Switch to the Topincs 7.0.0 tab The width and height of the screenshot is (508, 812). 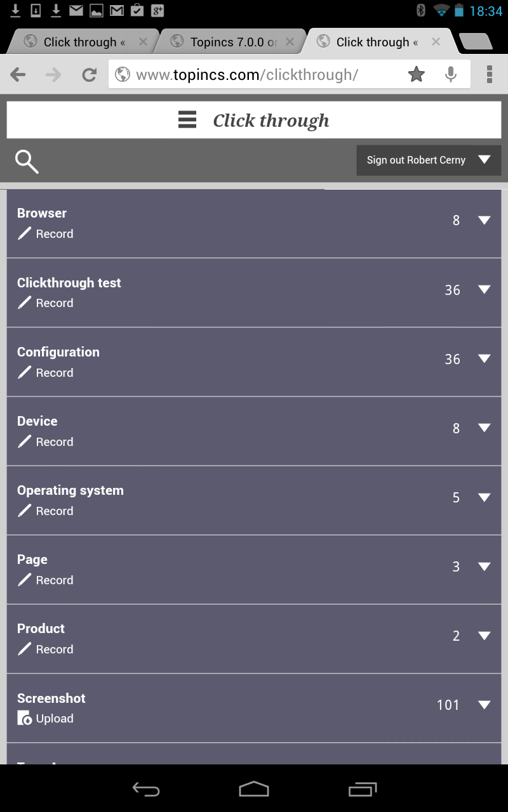[x=232, y=43]
